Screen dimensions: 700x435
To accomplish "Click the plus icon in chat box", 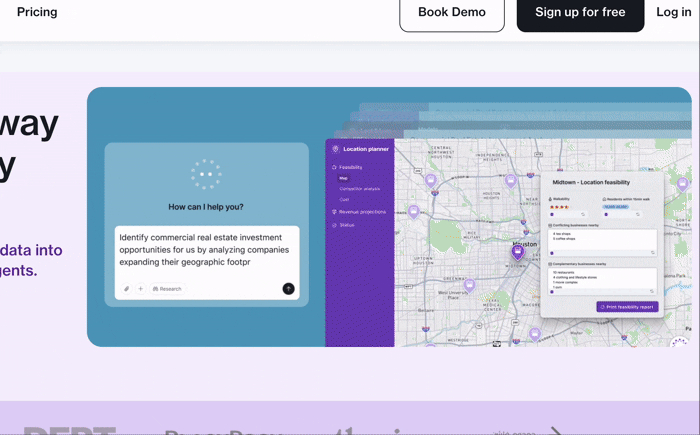I will (x=140, y=289).
